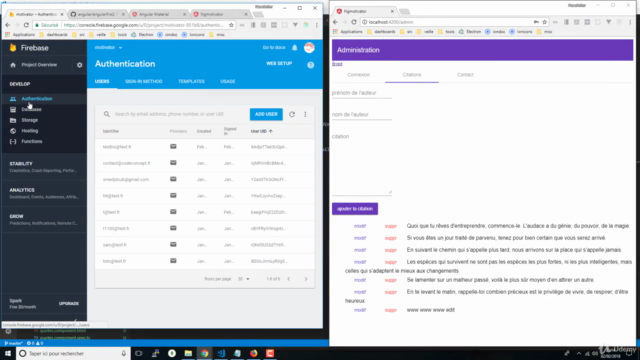Screen dimensions: 640x360
Task: Click suppr for the 'Si vous êtes un jour' quote
Action: [391, 238]
